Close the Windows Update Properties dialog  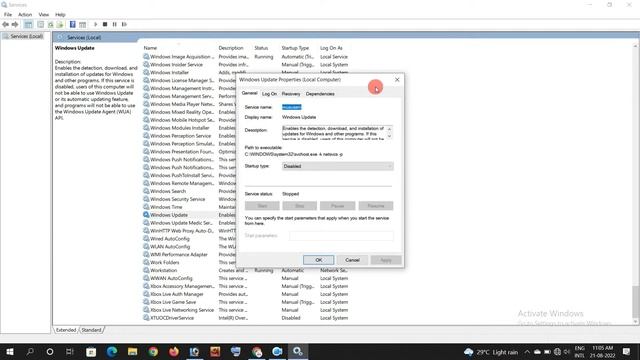pos(397,80)
